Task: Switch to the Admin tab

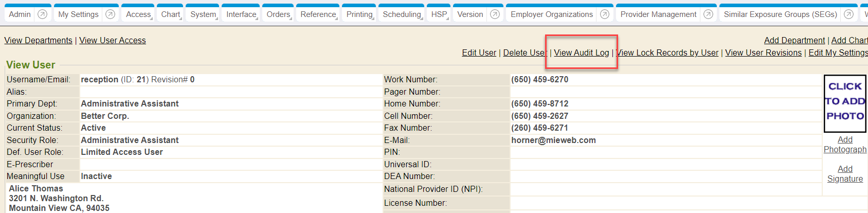Action: coord(20,14)
